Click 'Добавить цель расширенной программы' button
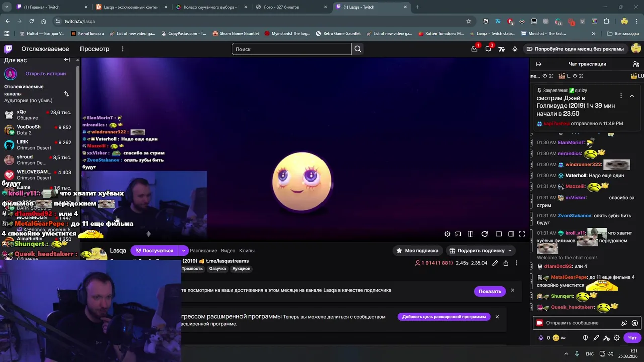Viewport: 644px width, 362px height. point(444,317)
